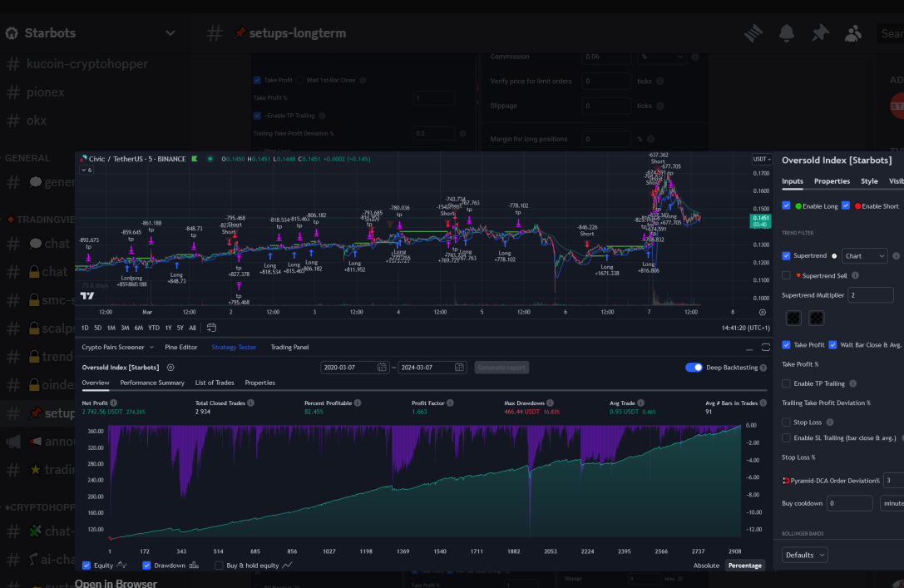The image size is (904, 588).
Task: Open strategy settings gear beside Oversold Index
Action: pyautogui.click(x=170, y=368)
